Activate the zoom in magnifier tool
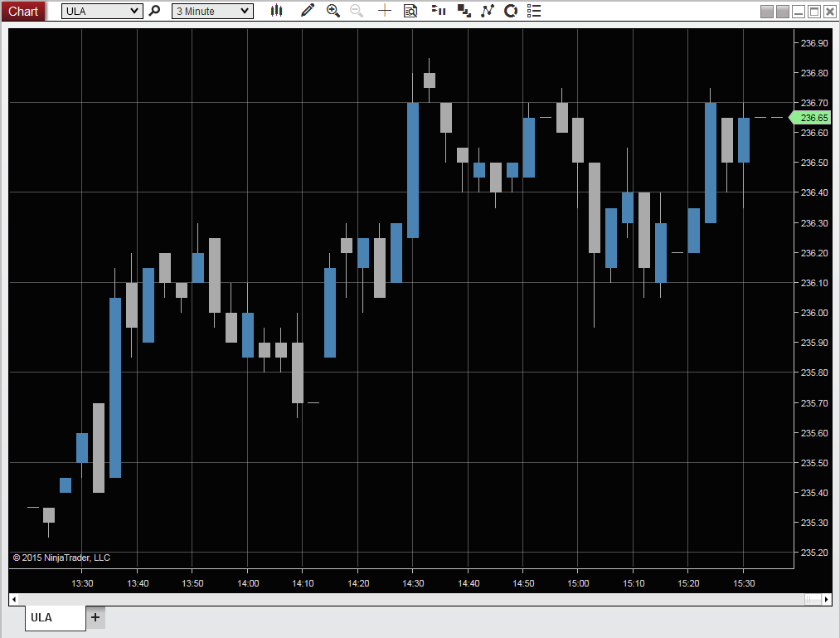840x638 pixels. pyautogui.click(x=333, y=11)
